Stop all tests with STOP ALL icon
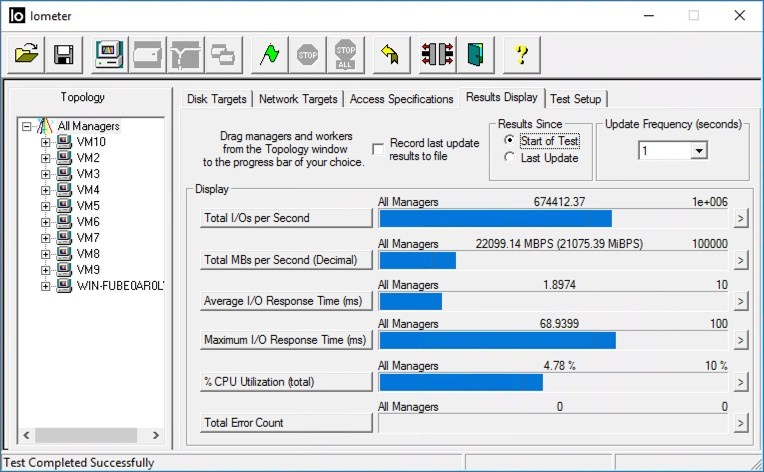Image resolution: width=764 pixels, height=472 pixels. click(345, 55)
